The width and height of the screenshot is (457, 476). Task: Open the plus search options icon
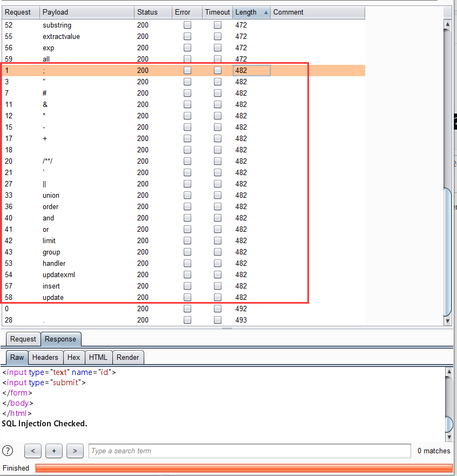point(54,451)
